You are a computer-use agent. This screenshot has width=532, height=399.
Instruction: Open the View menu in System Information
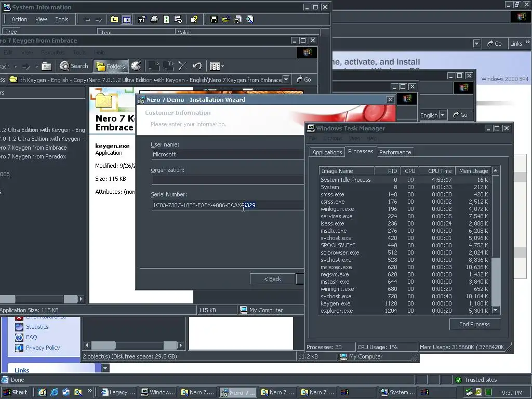pyautogui.click(x=41, y=19)
